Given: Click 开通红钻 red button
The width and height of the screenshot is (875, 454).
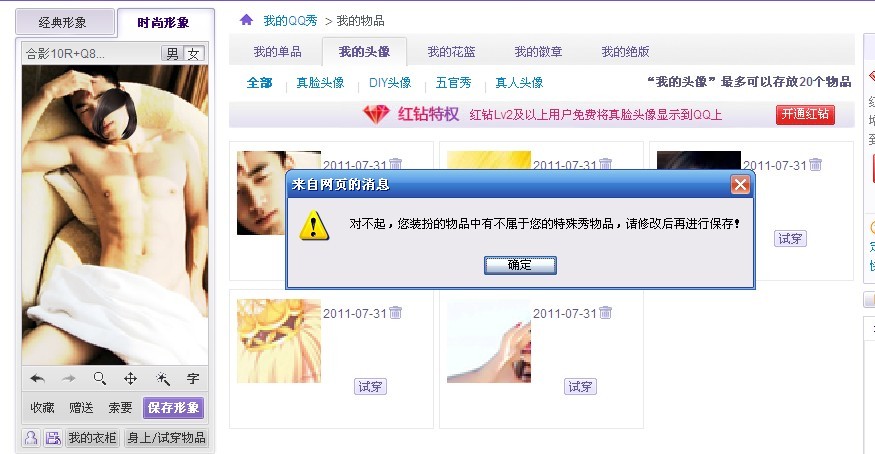Looking at the screenshot, I should (x=805, y=114).
